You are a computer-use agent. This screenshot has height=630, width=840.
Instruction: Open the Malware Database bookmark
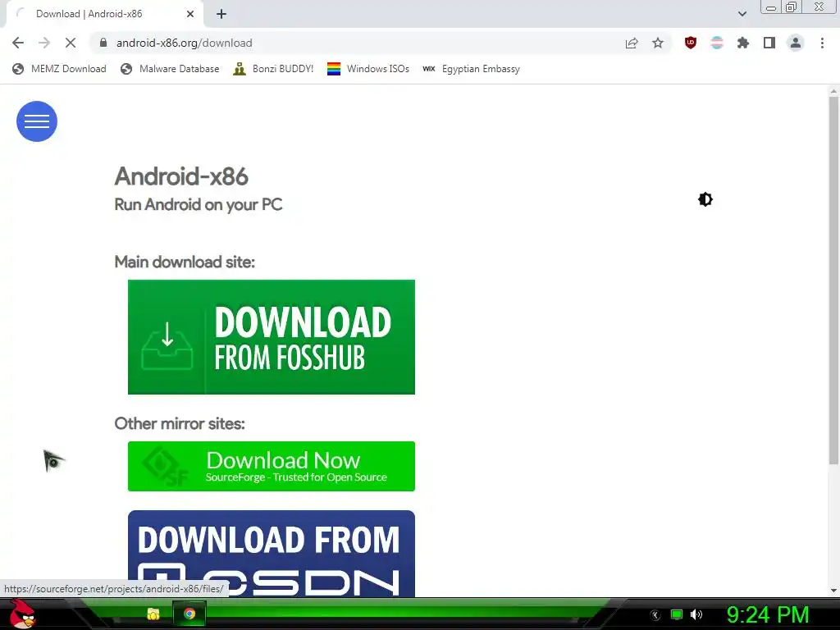171,69
